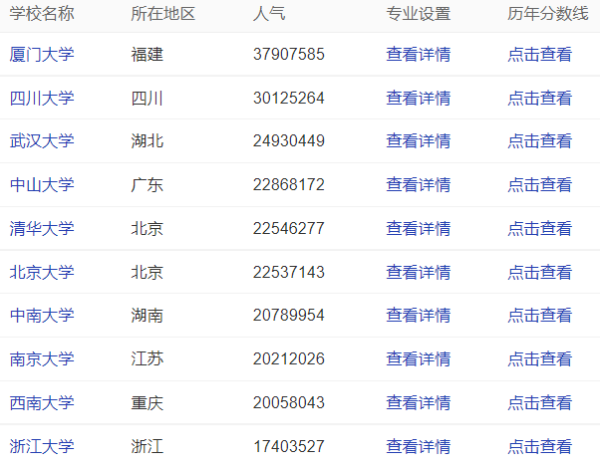Click popularity value 20789954
This screenshot has width=600, height=465.
click(x=289, y=315)
